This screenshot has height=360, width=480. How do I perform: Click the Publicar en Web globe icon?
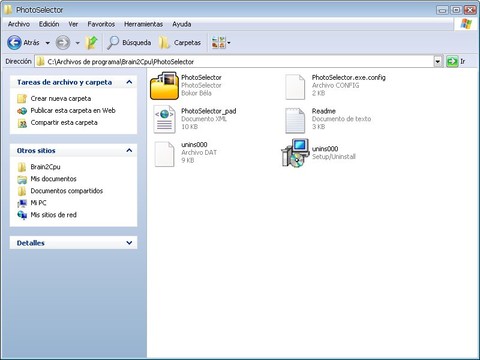(x=22, y=111)
